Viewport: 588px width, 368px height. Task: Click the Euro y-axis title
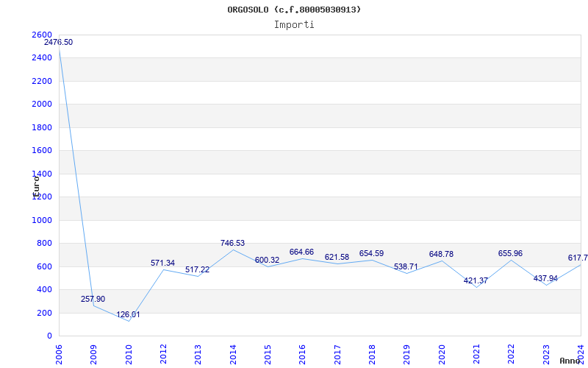[x=36, y=186]
